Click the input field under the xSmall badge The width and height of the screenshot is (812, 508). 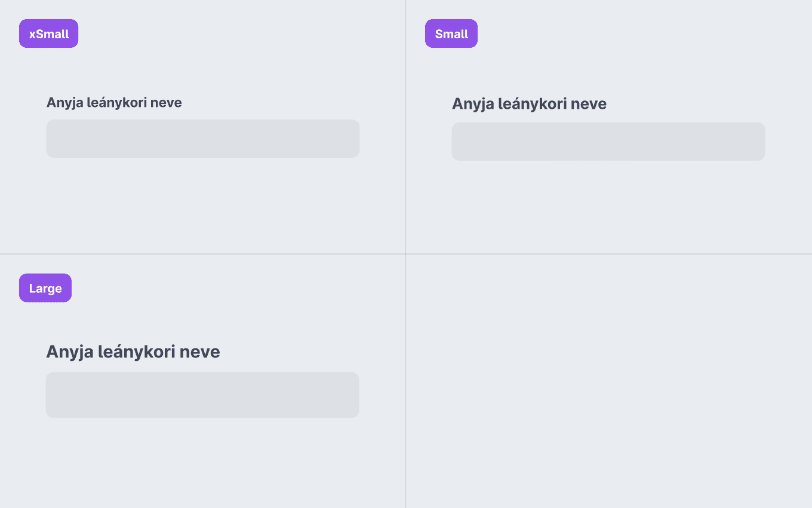[203, 139]
